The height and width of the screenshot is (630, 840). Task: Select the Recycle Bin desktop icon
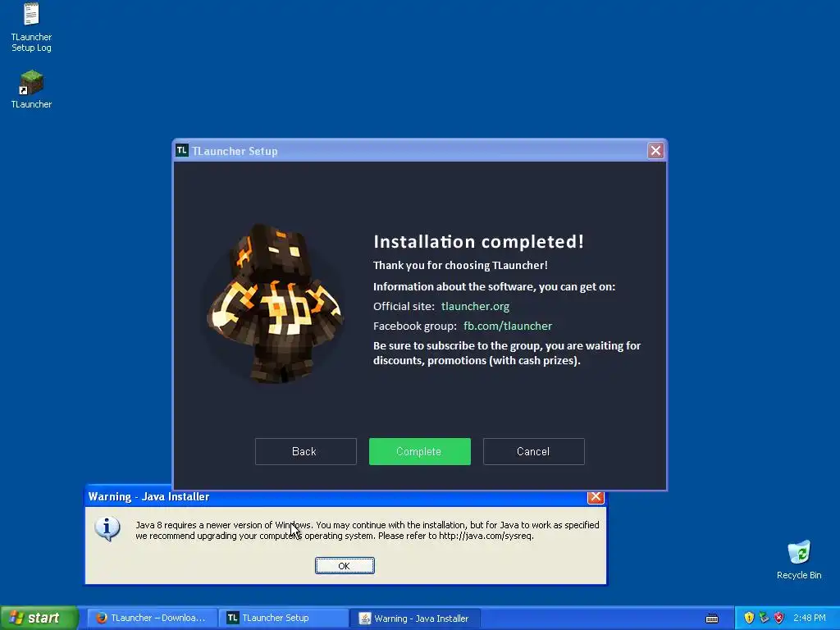pyautogui.click(x=799, y=559)
